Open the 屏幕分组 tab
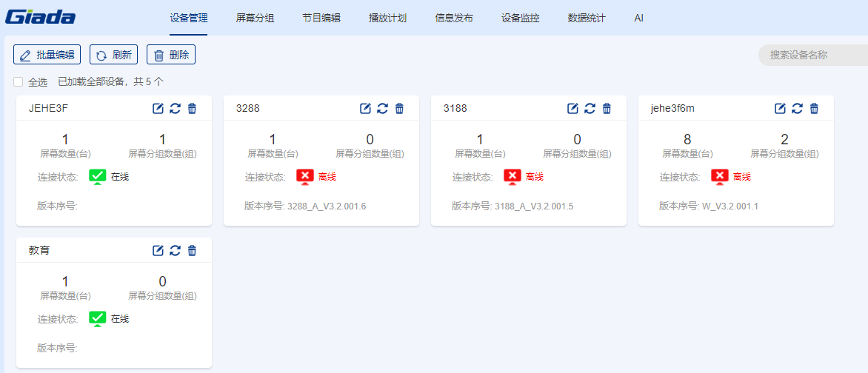The width and height of the screenshot is (868, 373). pos(255,18)
